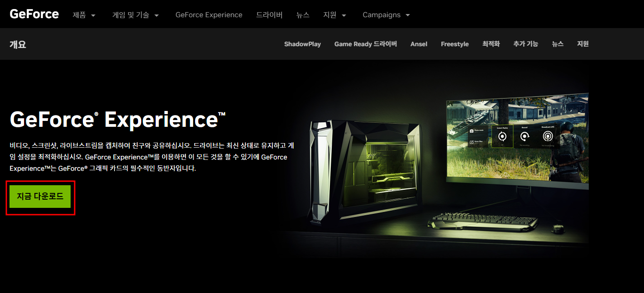
Task: Click the 지금 다운로드 download button
Action: (x=40, y=197)
